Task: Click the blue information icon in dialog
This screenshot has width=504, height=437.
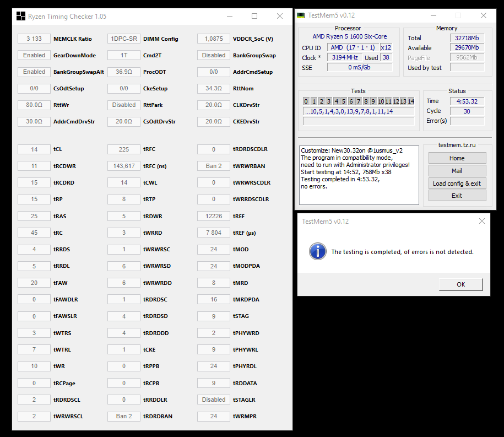Action: click(318, 251)
